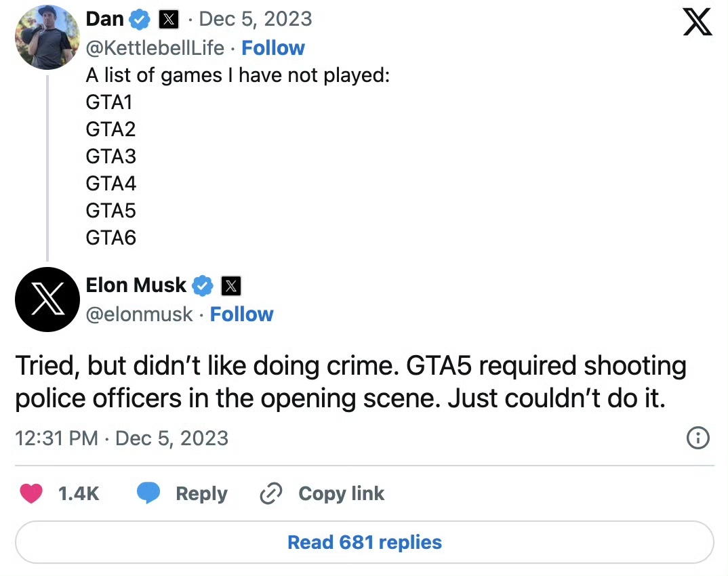Click the X affiliation badge beside Elon Musk
Screen dimensions: 728x576
(231, 286)
